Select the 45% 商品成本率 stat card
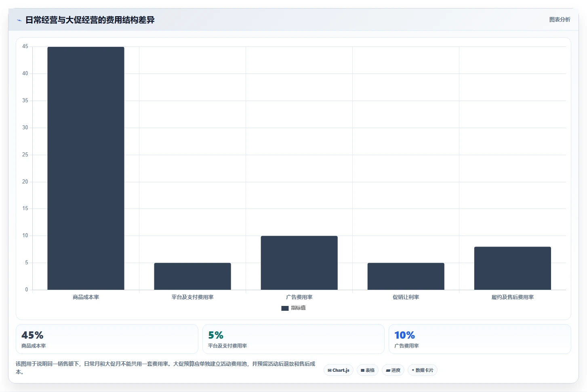 pos(107,339)
